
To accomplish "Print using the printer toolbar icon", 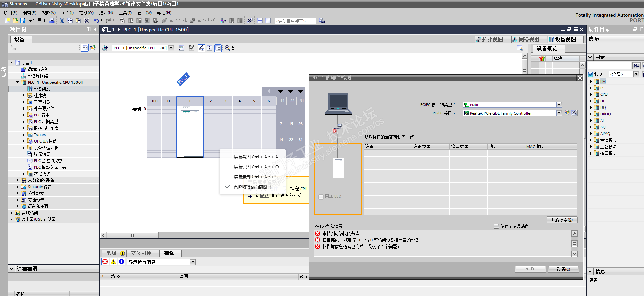I will pos(52,21).
